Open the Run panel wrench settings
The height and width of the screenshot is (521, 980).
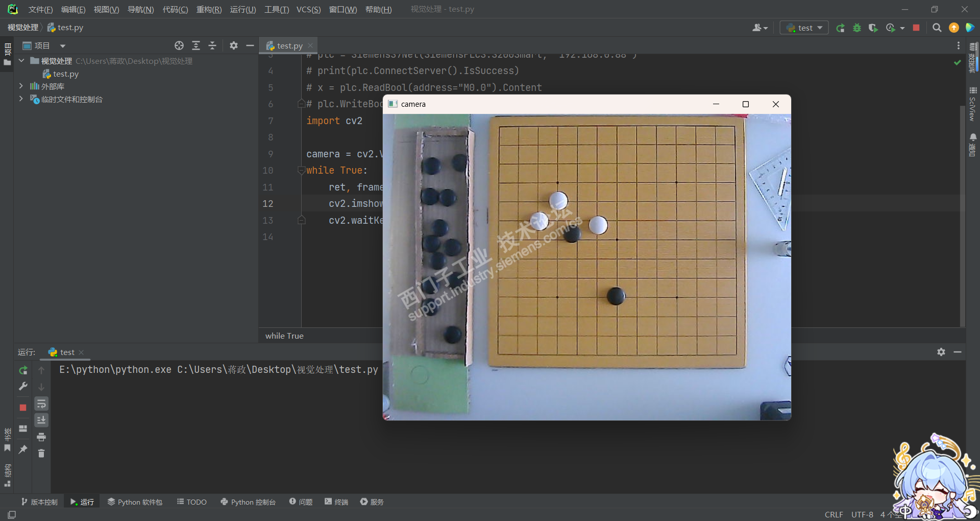pos(23,387)
